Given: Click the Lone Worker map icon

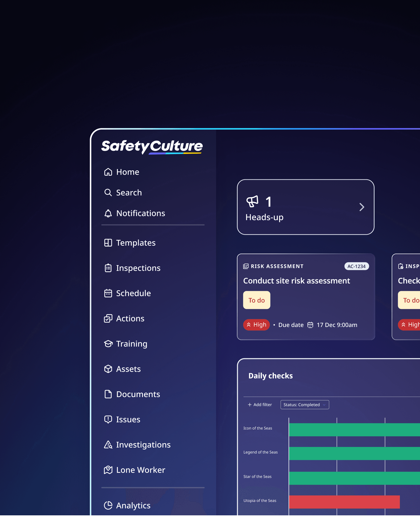Looking at the screenshot, I should [x=108, y=470].
